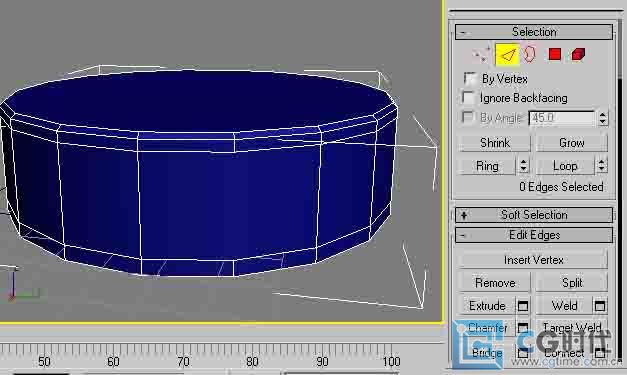Click the Grow button
Viewport: 627px width, 375px height.
click(571, 143)
